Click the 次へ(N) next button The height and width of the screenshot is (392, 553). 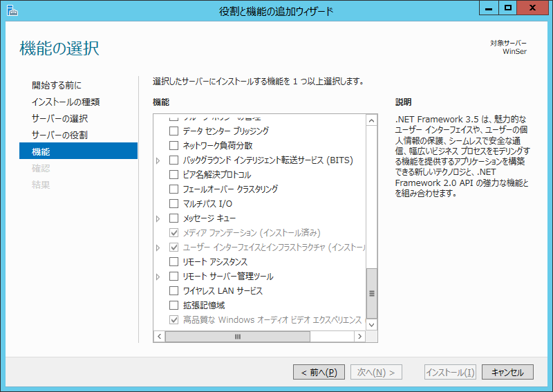pos(376,372)
